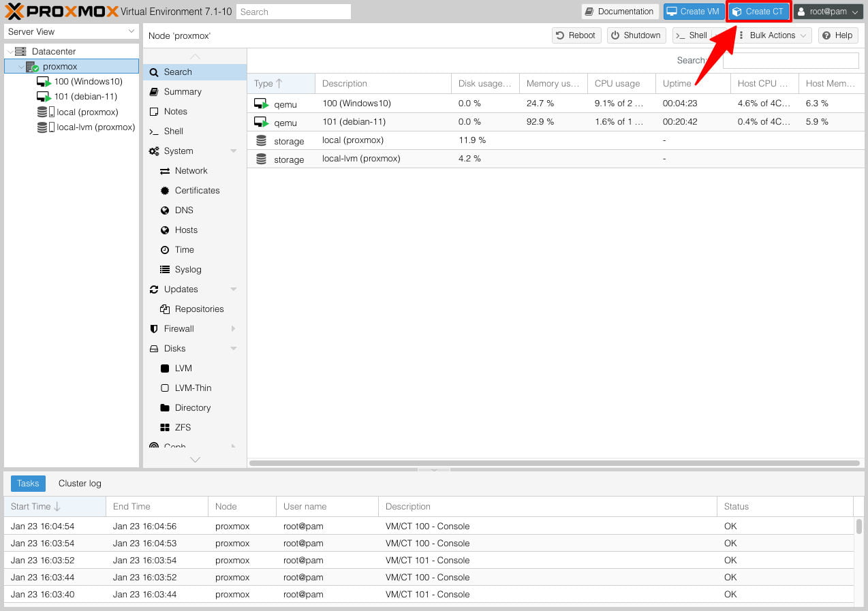Open the Certificates panel
Image resolution: width=868 pixels, height=611 pixels.
197,191
